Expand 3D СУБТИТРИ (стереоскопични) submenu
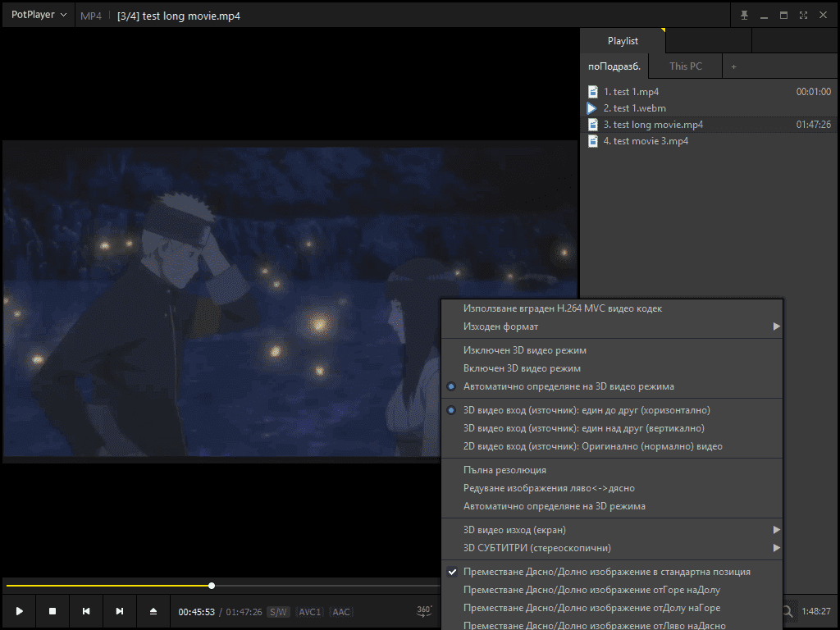Image resolution: width=840 pixels, height=630 pixels. [x=612, y=548]
